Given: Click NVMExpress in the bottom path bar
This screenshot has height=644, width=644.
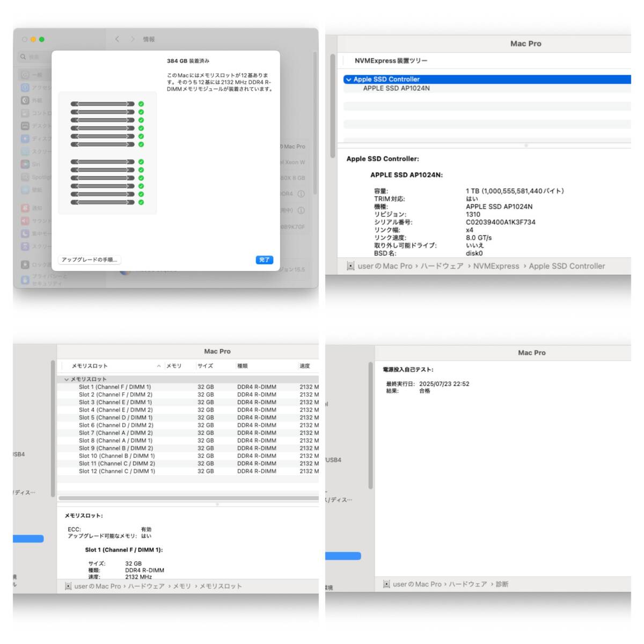Looking at the screenshot, I should point(496,266).
